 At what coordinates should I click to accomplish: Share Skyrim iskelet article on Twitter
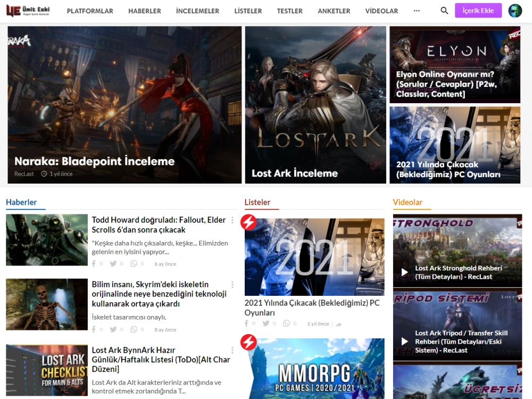click(113, 329)
